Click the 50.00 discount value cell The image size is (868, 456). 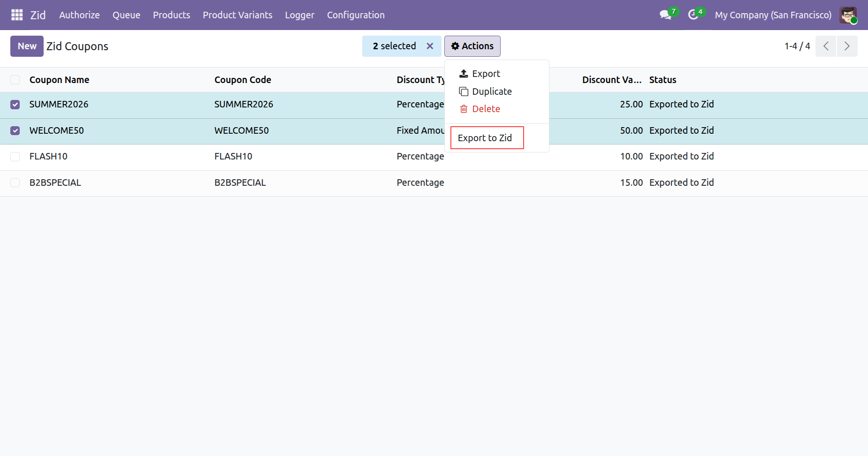(x=631, y=130)
